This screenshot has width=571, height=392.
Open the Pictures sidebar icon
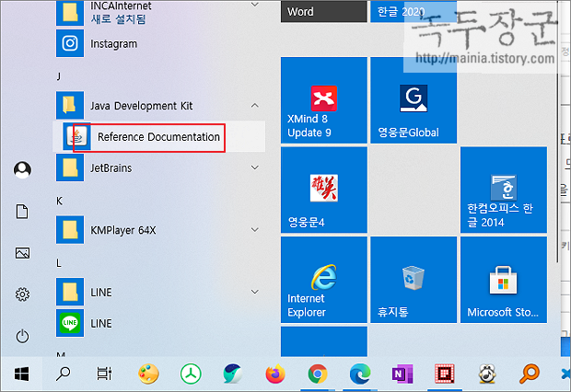coord(22,253)
